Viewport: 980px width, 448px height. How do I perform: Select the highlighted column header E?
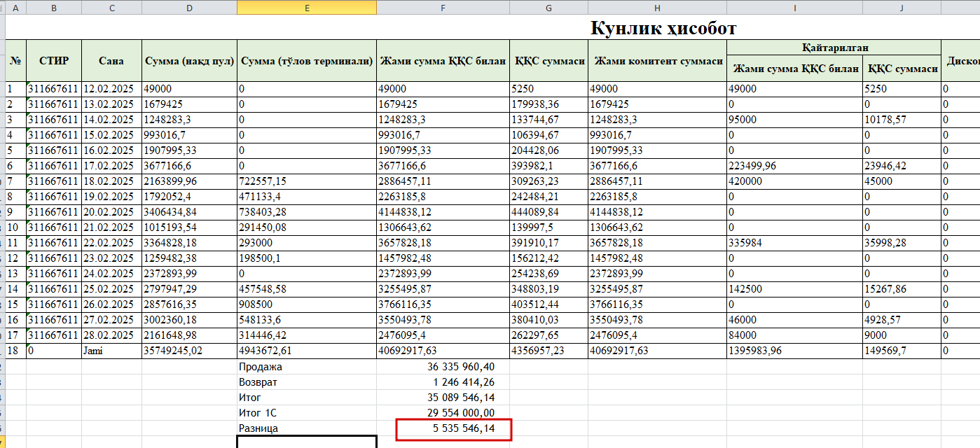click(x=307, y=8)
